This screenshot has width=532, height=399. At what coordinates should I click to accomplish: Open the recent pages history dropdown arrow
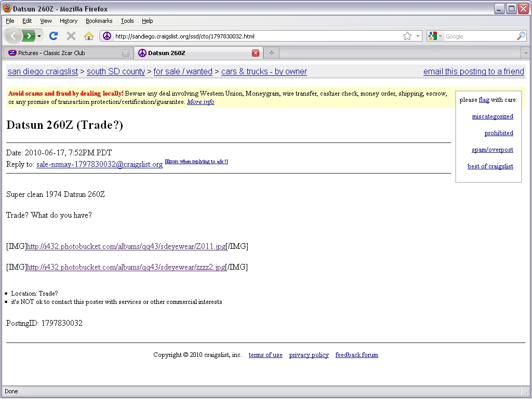pos(39,36)
